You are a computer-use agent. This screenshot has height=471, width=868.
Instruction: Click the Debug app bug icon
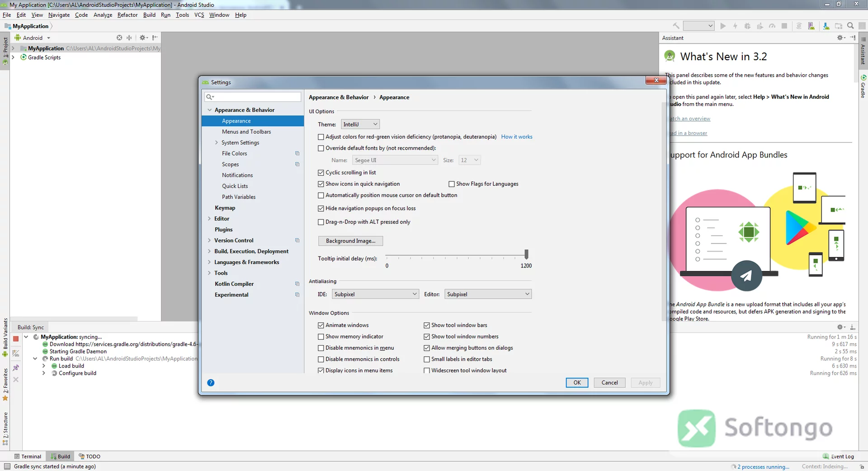pos(747,26)
